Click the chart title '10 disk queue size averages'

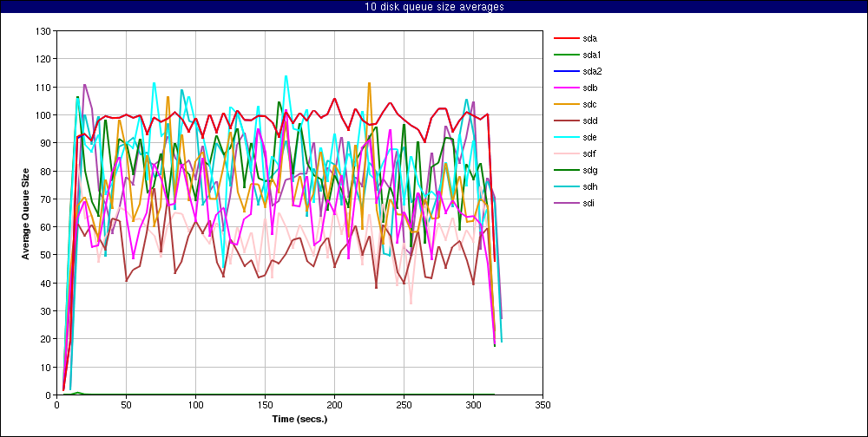click(x=434, y=7)
